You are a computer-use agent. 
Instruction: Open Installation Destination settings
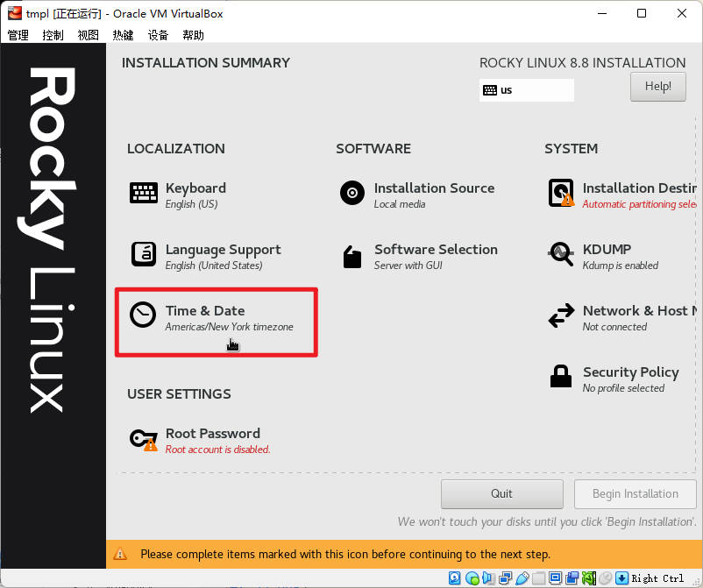point(621,195)
